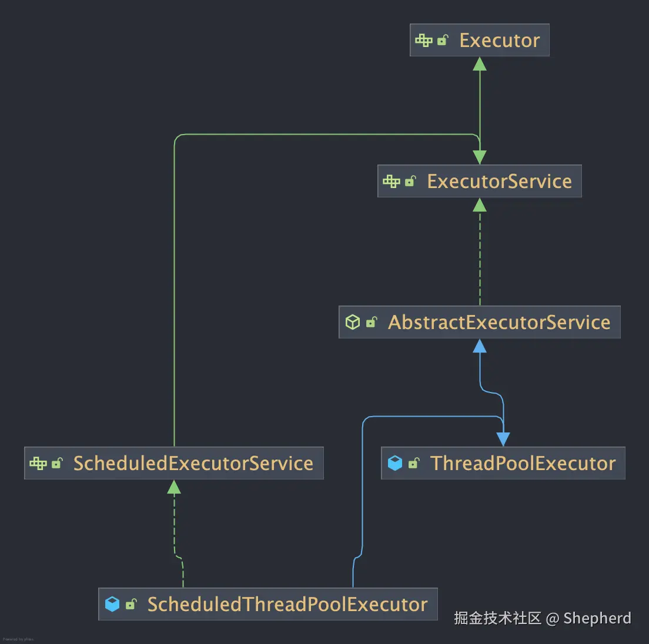The height and width of the screenshot is (644, 649).
Task: Click the abstract class icon beside AbstractExecutorService
Action: pos(353,322)
